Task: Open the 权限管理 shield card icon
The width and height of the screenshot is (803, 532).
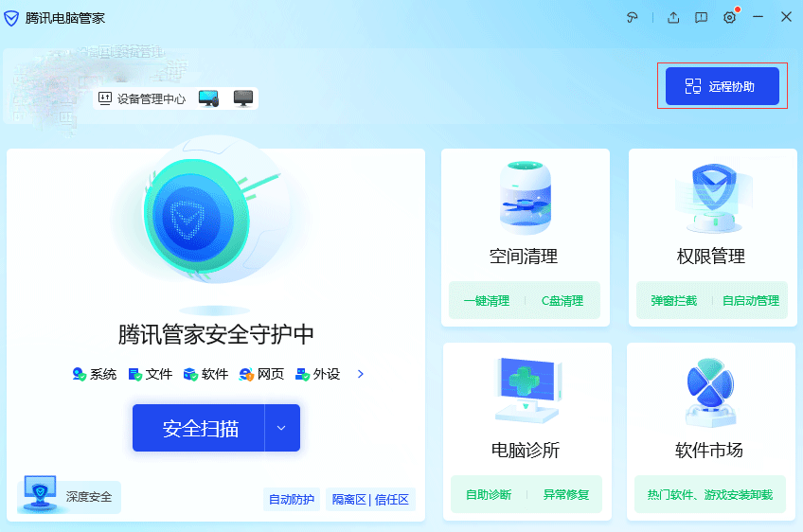Action: point(714,199)
